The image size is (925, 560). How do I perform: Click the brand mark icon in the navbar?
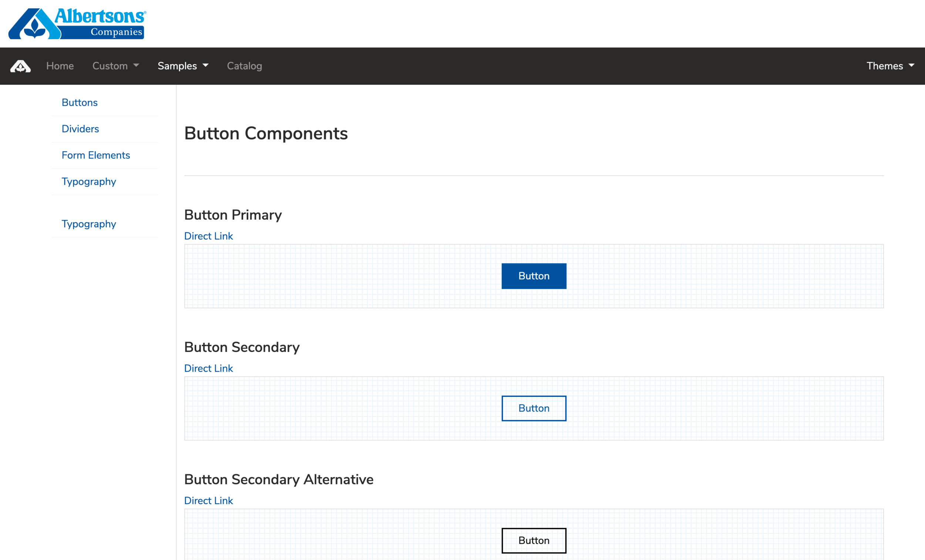20,66
